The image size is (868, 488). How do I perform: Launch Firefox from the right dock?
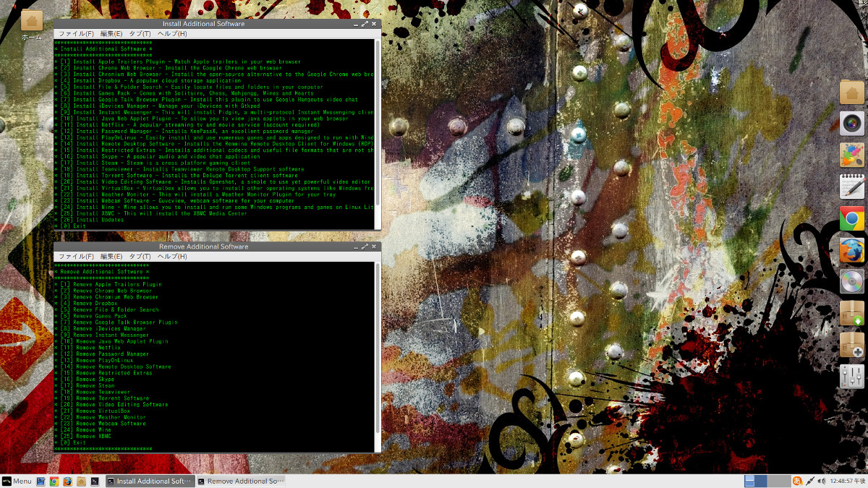(x=852, y=250)
